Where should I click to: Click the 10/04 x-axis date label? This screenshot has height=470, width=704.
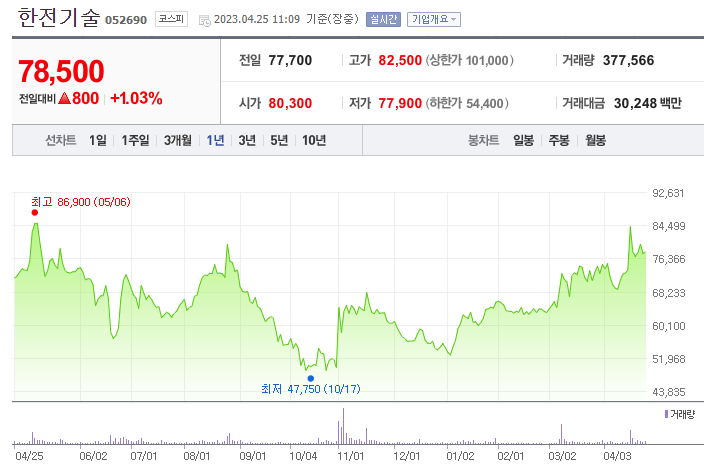[303, 456]
